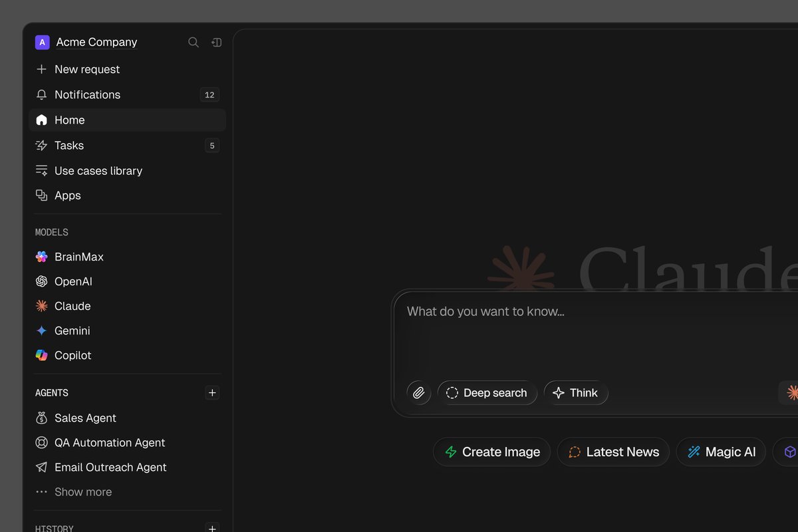Open the Acme Company workspace switcher
The image size is (798, 532).
point(96,42)
